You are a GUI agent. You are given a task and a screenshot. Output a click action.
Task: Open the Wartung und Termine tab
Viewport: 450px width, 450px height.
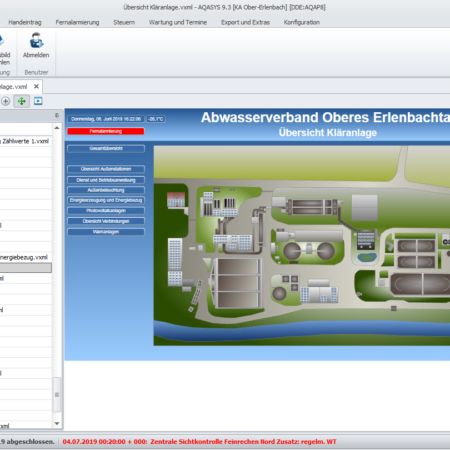(178, 22)
